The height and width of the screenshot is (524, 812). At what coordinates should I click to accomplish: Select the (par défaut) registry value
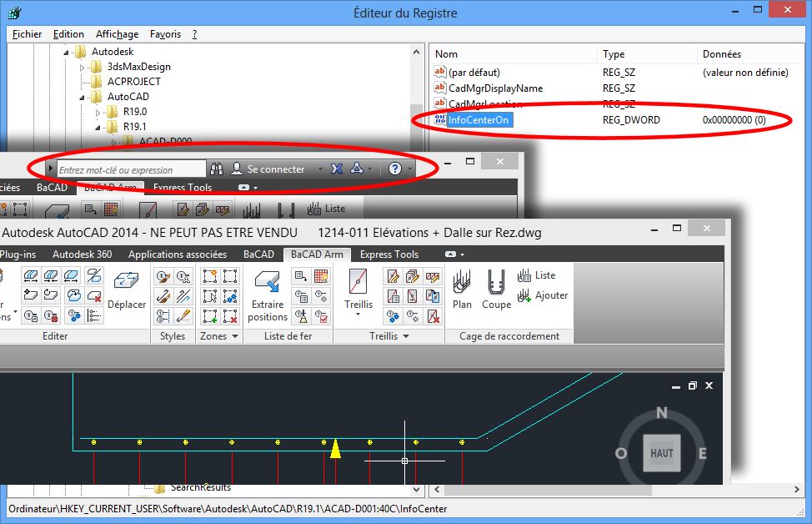click(x=474, y=73)
